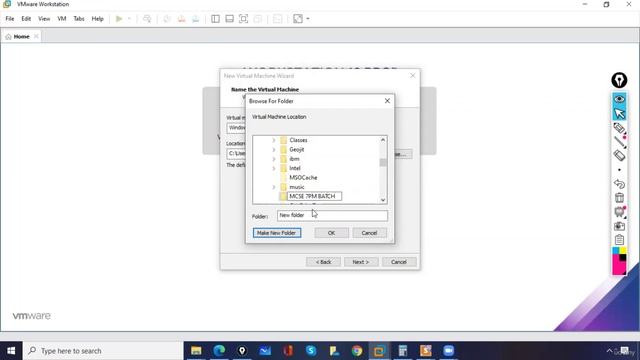The width and height of the screenshot is (640, 360).
Task: Click the manage snapshots toolbar icon
Action: (x=196, y=19)
